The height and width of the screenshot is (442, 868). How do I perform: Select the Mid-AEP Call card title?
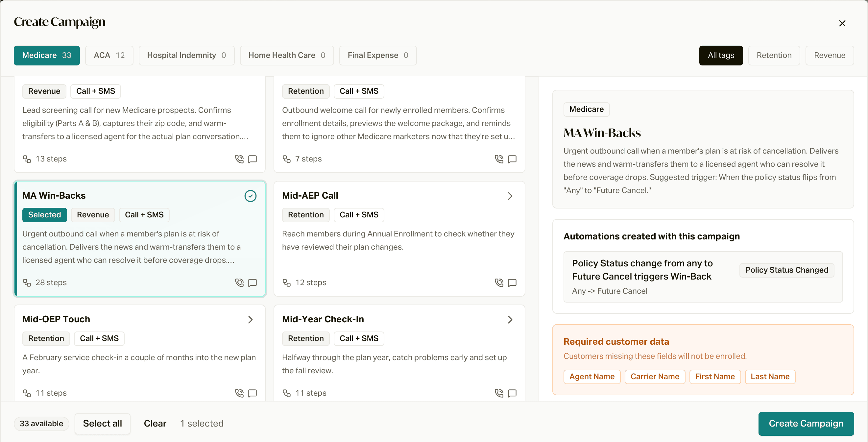coord(310,196)
